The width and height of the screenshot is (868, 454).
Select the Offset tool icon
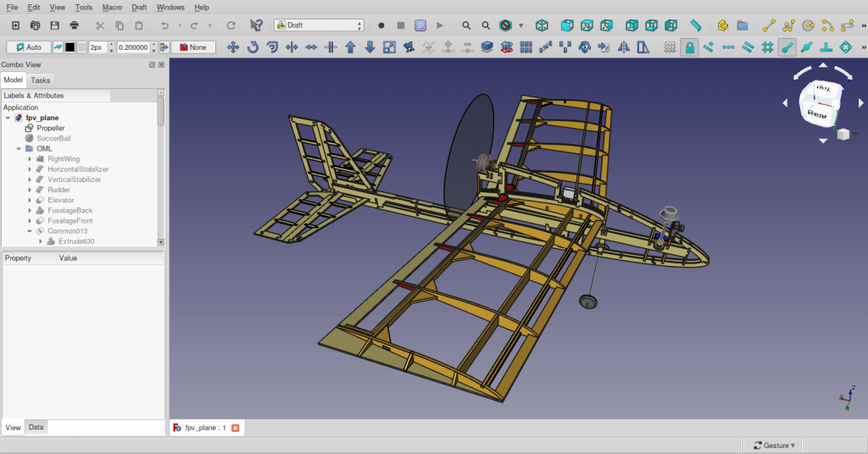pos(272,47)
